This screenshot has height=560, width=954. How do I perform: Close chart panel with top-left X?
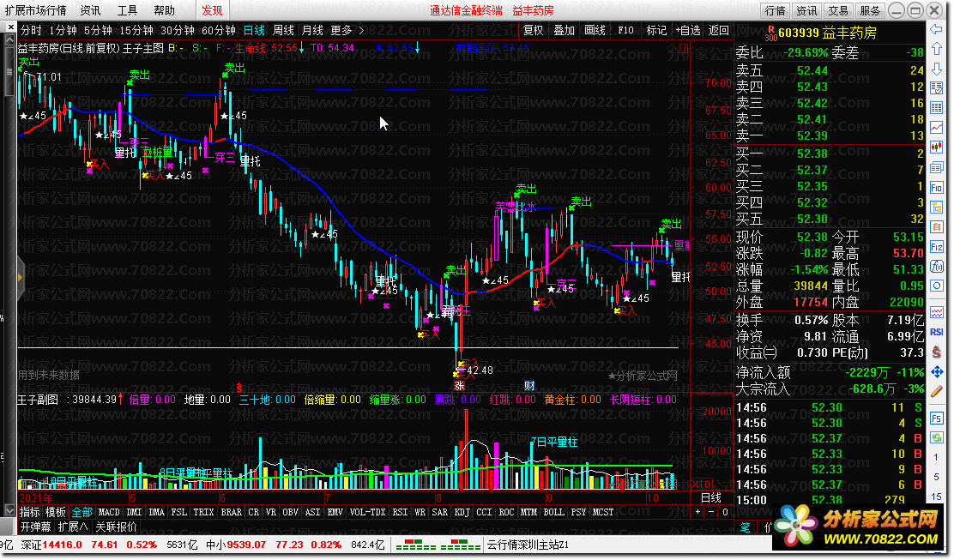pyautogui.click(x=11, y=27)
